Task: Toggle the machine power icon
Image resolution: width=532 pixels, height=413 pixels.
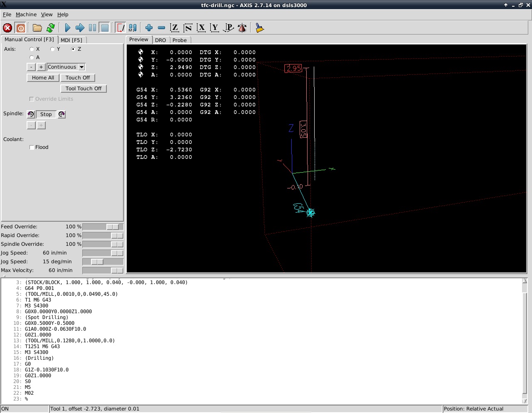Action: pyautogui.click(x=21, y=28)
